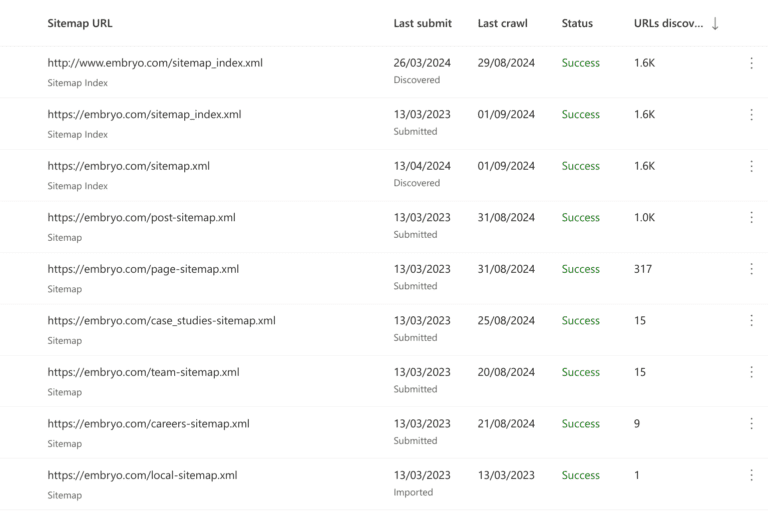The image size is (768, 523).
Task: Open three-dot menu for https://embryo.com/sitemap_index.xml row
Action: point(751,115)
